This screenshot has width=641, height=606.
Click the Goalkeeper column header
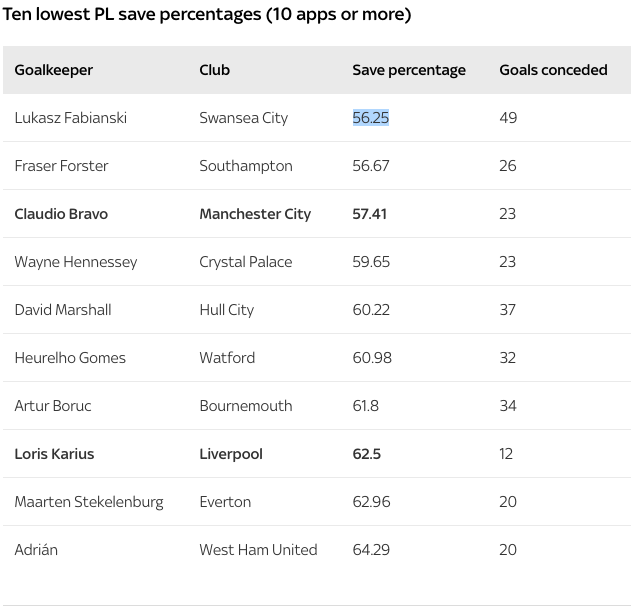click(x=54, y=70)
